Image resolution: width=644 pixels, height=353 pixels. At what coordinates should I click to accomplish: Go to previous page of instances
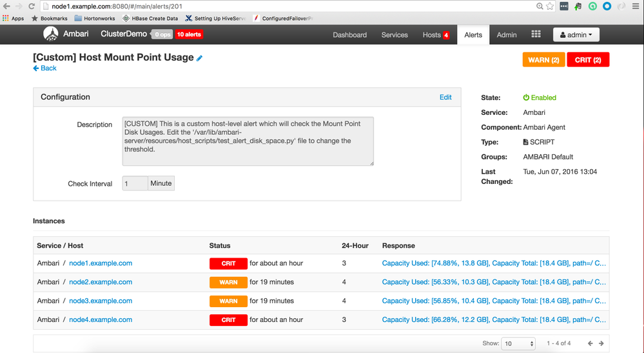click(590, 343)
